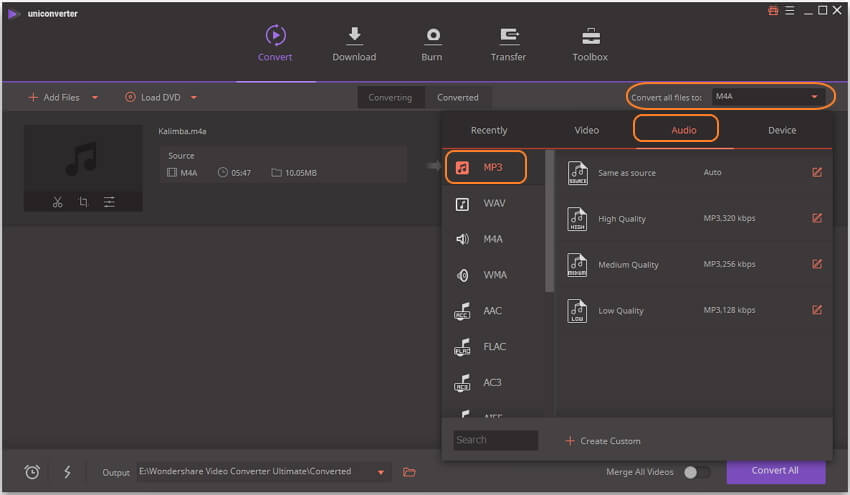Select the AC3 audio format

point(493,383)
